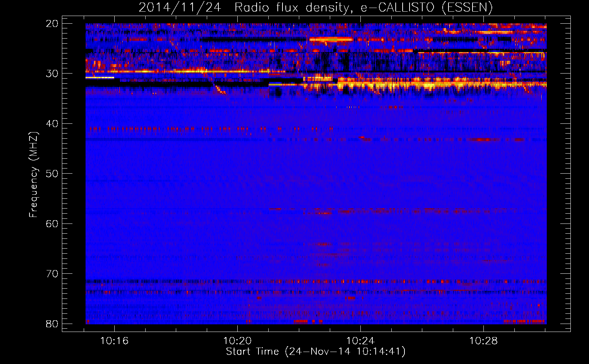Image resolution: width=589 pixels, height=364 pixels.
Task: Click the frequency tick label "50"
Action: (x=52, y=174)
